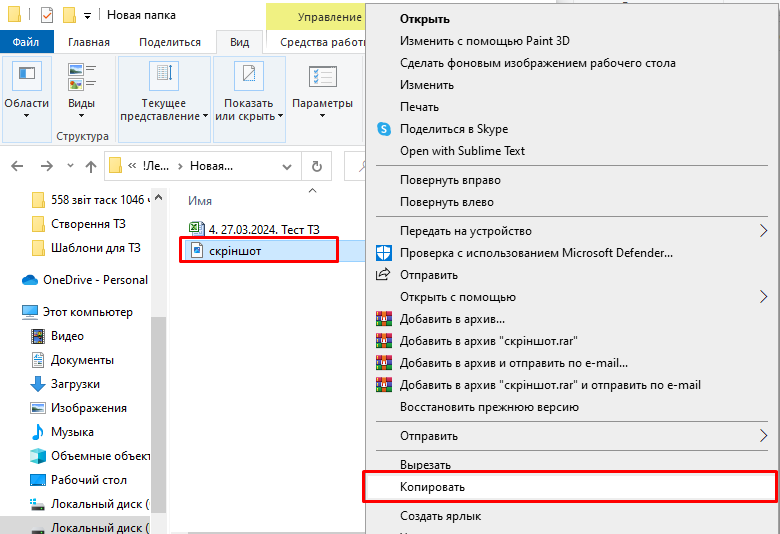Expand the Открыть с помощью submenu arrow
The width and height of the screenshot is (780, 534).
(x=763, y=297)
